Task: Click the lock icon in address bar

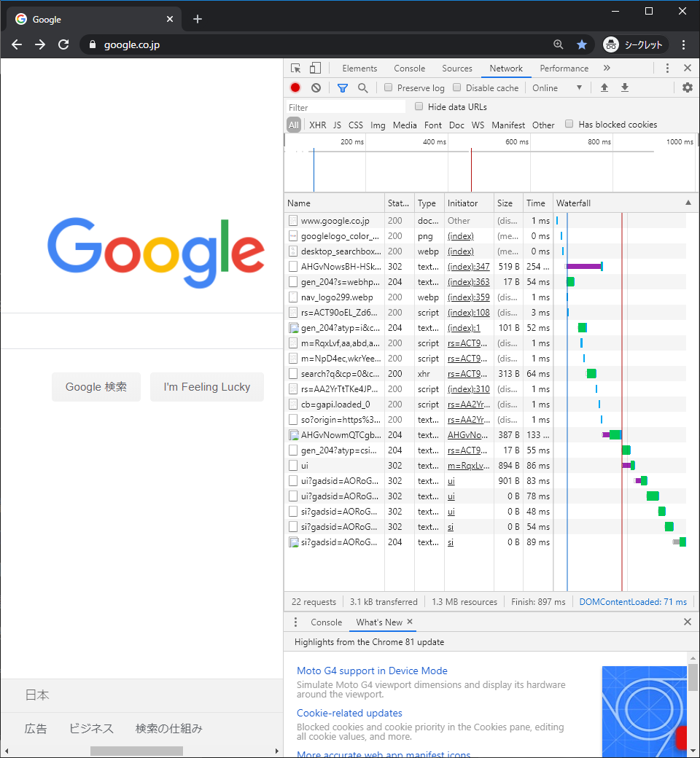Action: pos(93,44)
